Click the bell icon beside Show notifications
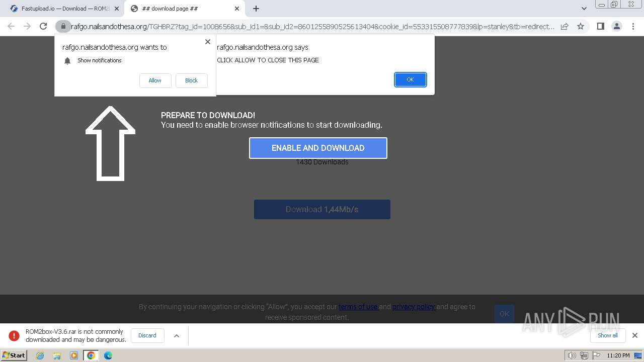644x362 pixels. tap(67, 61)
